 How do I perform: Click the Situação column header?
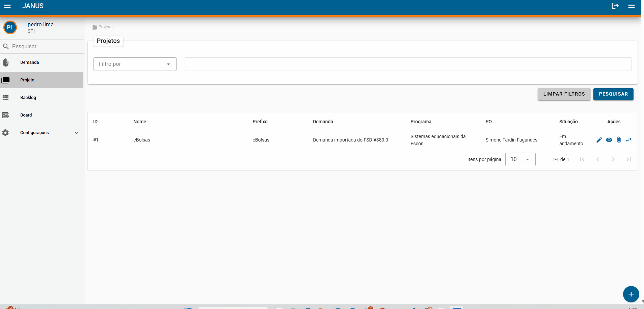[568, 122]
